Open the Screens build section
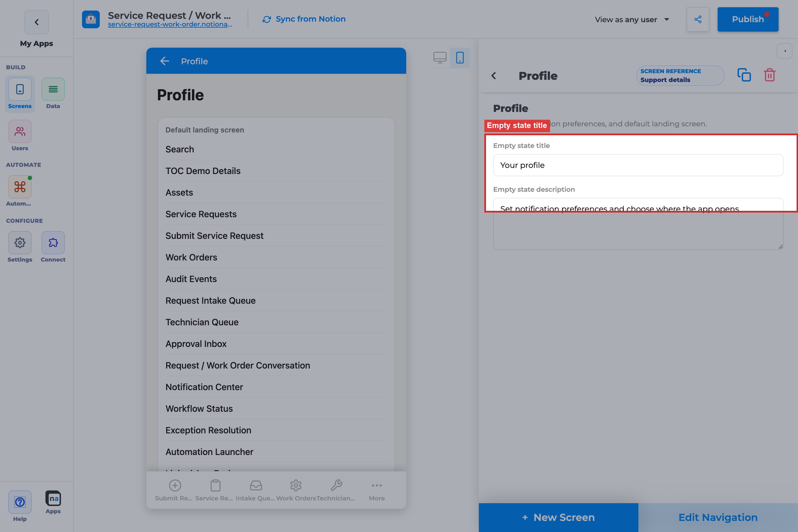The height and width of the screenshot is (532, 798). 20,93
